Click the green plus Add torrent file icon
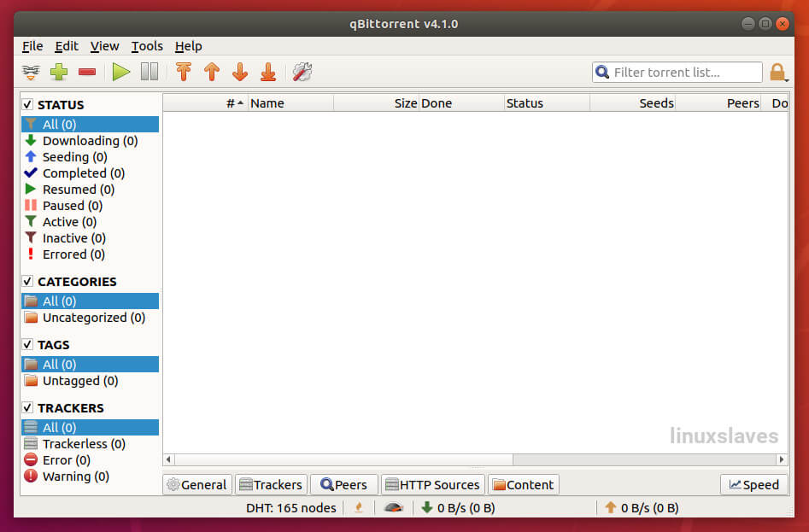The height and width of the screenshot is (532, 809). tap(59, 73)
